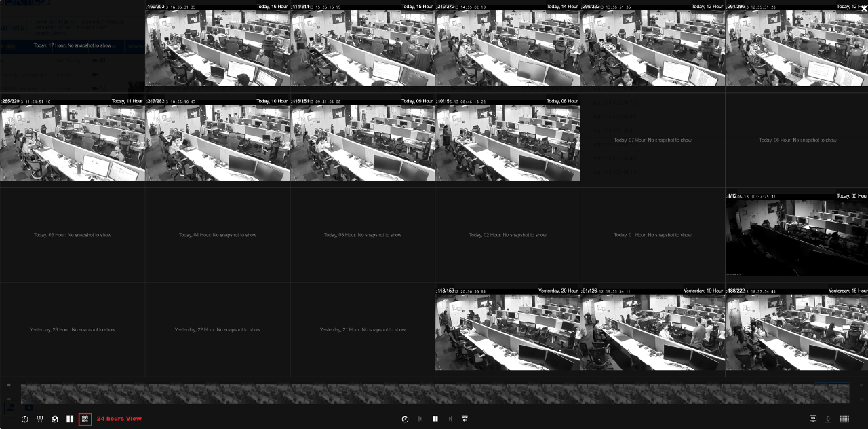
Task: Toggle playback with the pause button
Action: click(x=435, y=419)
